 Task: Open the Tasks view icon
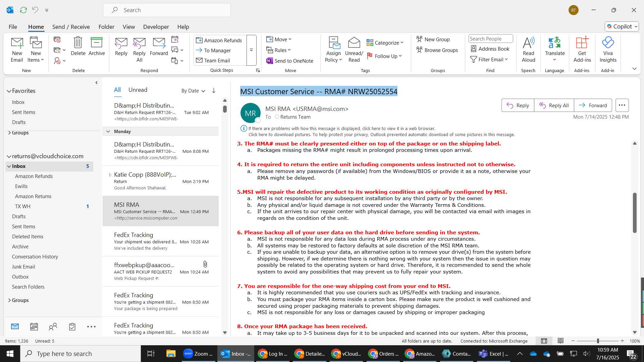point(72,326)
